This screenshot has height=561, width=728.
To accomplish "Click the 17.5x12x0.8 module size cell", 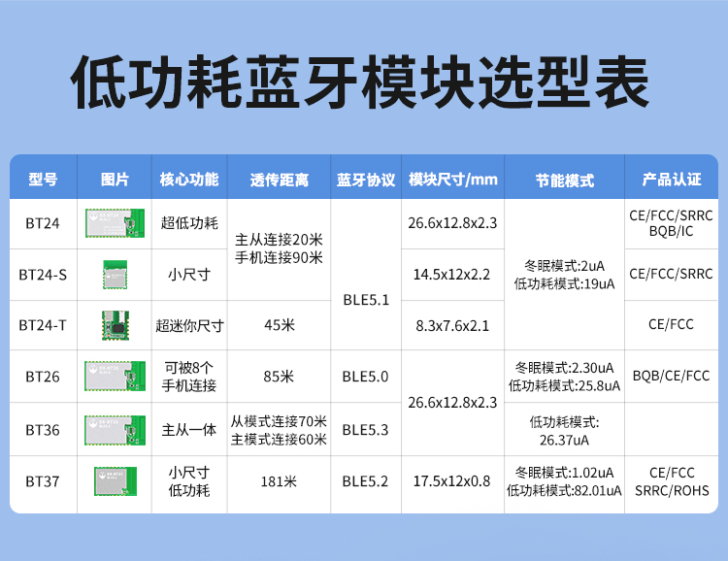I will 452,482.
